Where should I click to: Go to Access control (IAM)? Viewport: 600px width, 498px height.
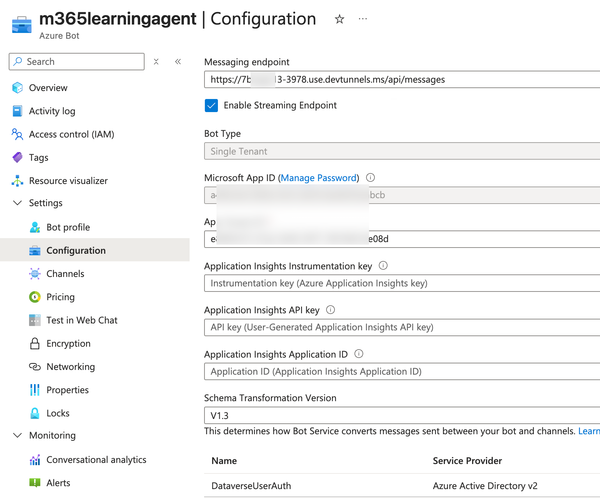pyautogui.click(x=72, y=134)
